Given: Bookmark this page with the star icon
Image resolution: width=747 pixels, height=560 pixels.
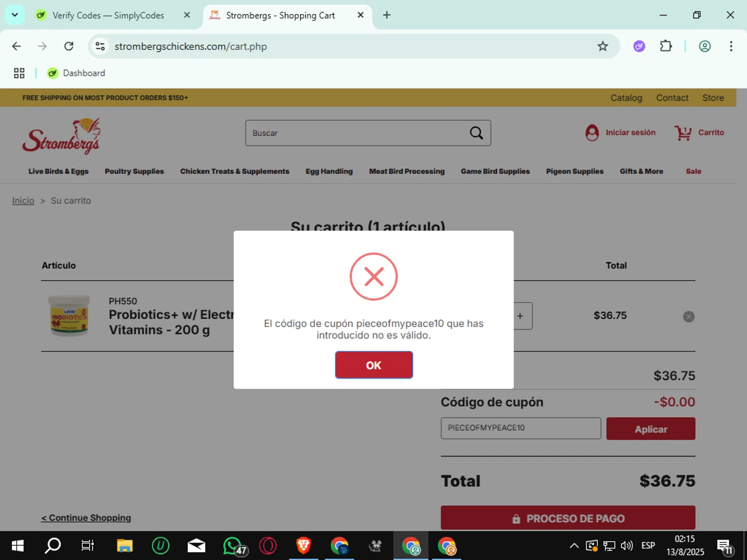Looking at the screenshot, I should coord(603,46).
